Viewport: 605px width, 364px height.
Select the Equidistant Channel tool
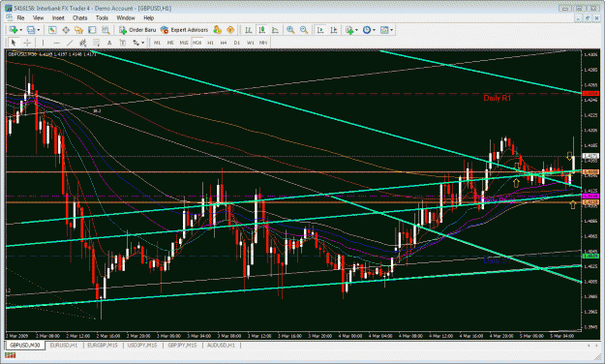82,43
